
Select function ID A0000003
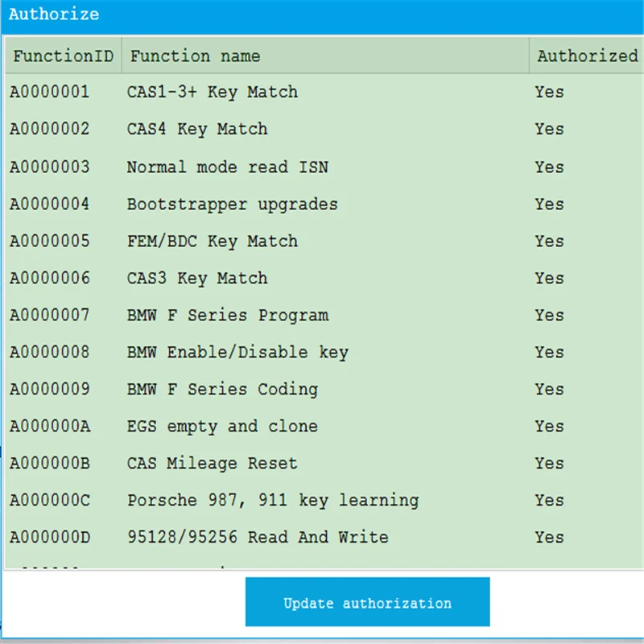click(x=50, y=167)
